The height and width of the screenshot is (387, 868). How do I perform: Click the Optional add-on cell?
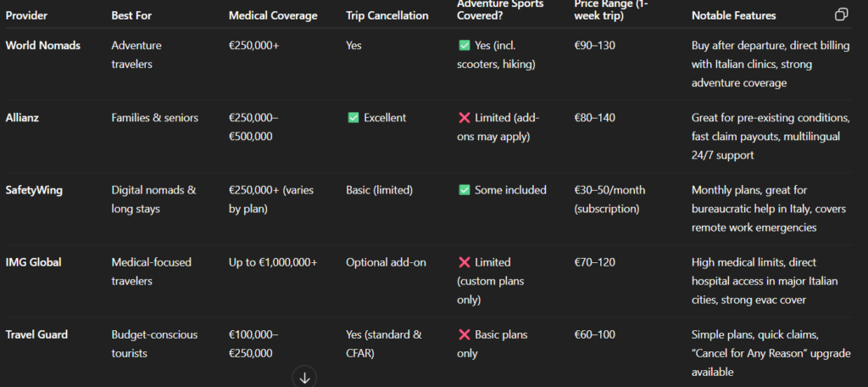pyautogui.click(x=386, y=262)
